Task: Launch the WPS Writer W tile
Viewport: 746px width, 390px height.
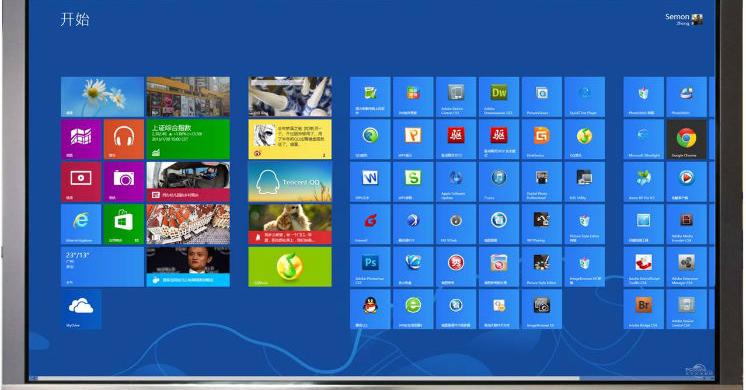Action: click(x=370, y=182)
